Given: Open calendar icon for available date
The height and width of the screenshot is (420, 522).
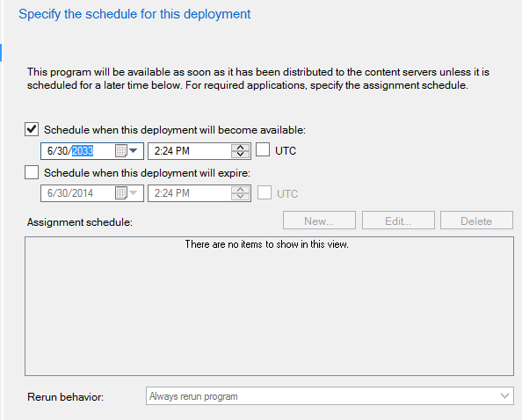Looking at the screenshot, I should tap(121, 151).
